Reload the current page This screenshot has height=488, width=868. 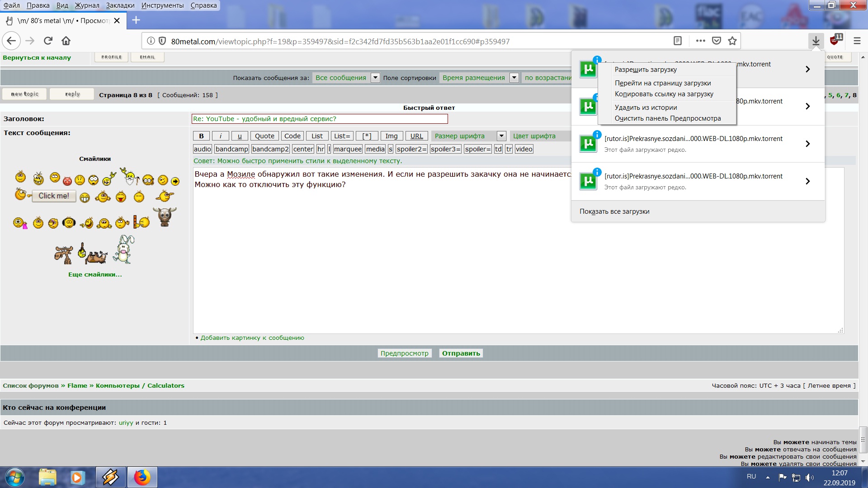(48, 41)
